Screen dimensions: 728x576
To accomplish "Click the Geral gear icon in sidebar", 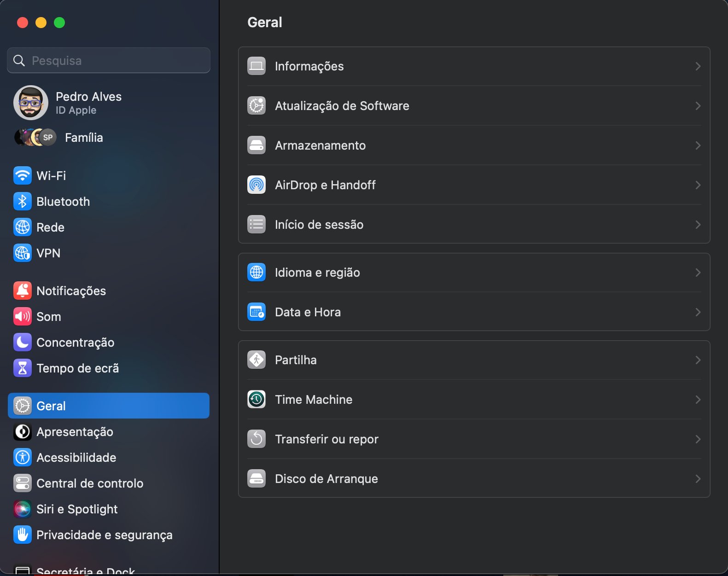I will coord(23,406).
